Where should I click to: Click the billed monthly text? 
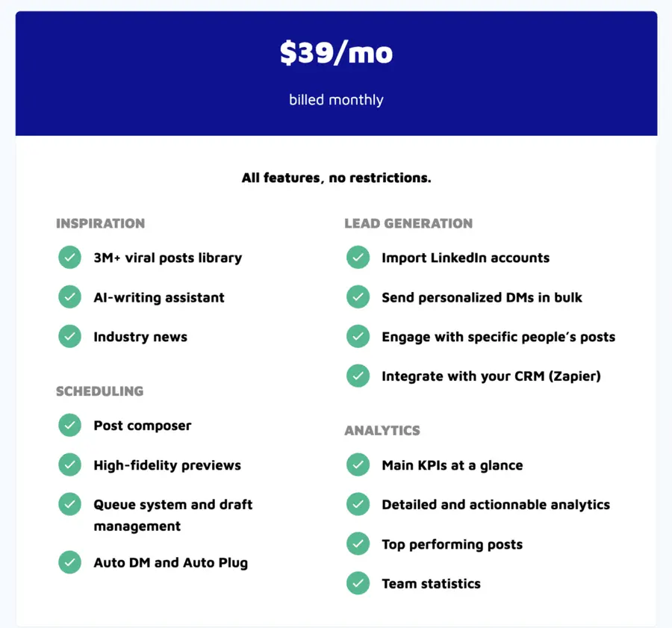336,100
